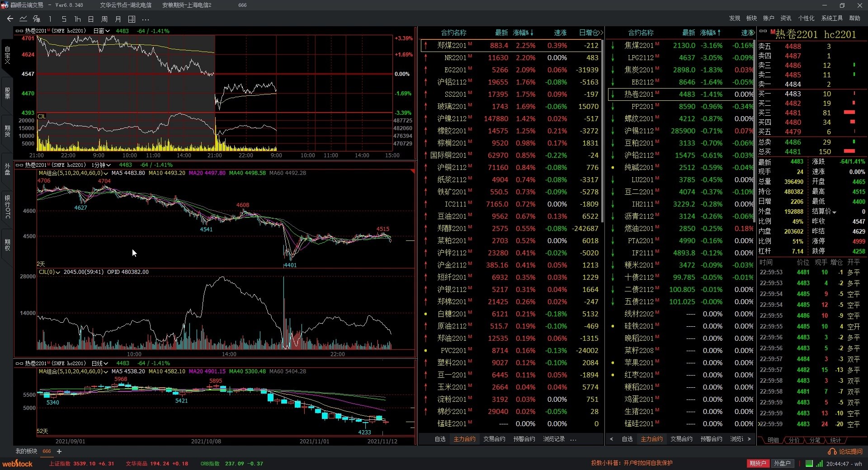
Task: Open the 系统工具 menu
Action: click(x=832, y=18)
